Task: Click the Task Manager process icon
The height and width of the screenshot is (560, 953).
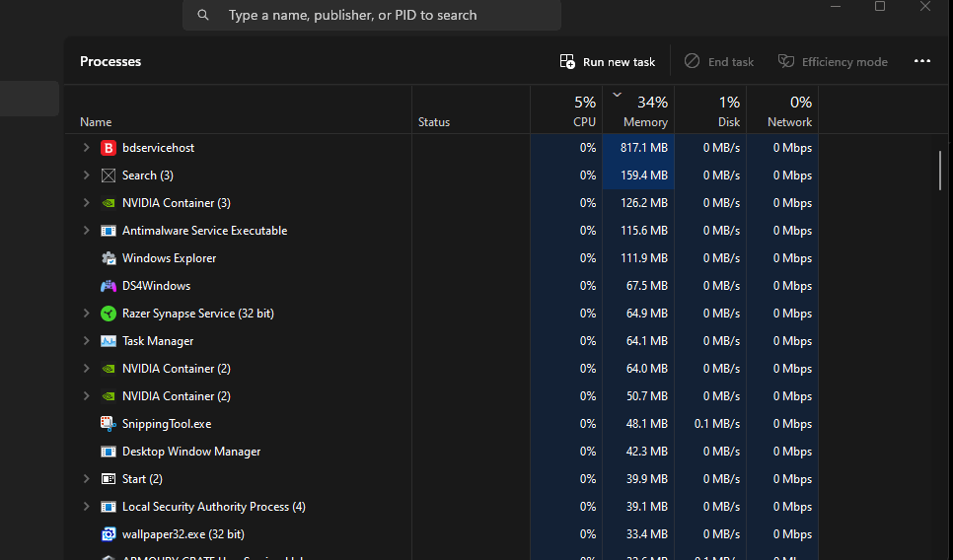Action: click(x=109, y=341)
